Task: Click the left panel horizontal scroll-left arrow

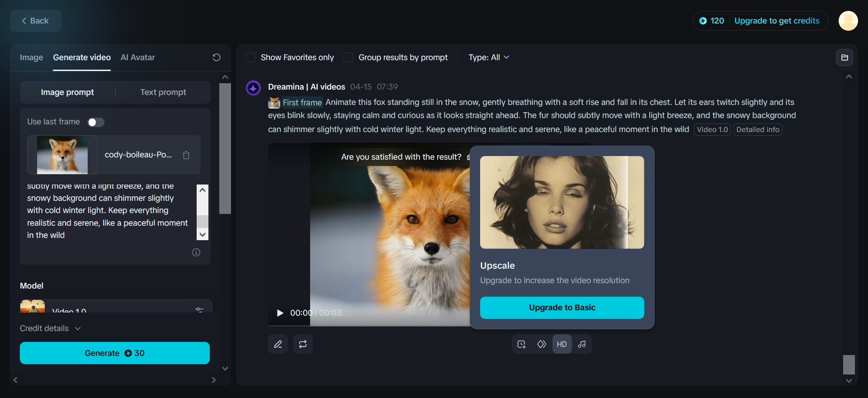Action: coord(15,380)
